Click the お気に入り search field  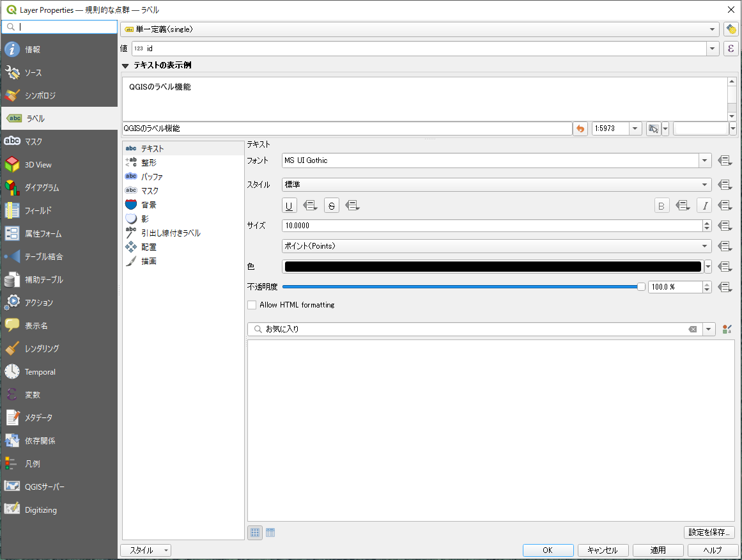[x=475, y=329]
